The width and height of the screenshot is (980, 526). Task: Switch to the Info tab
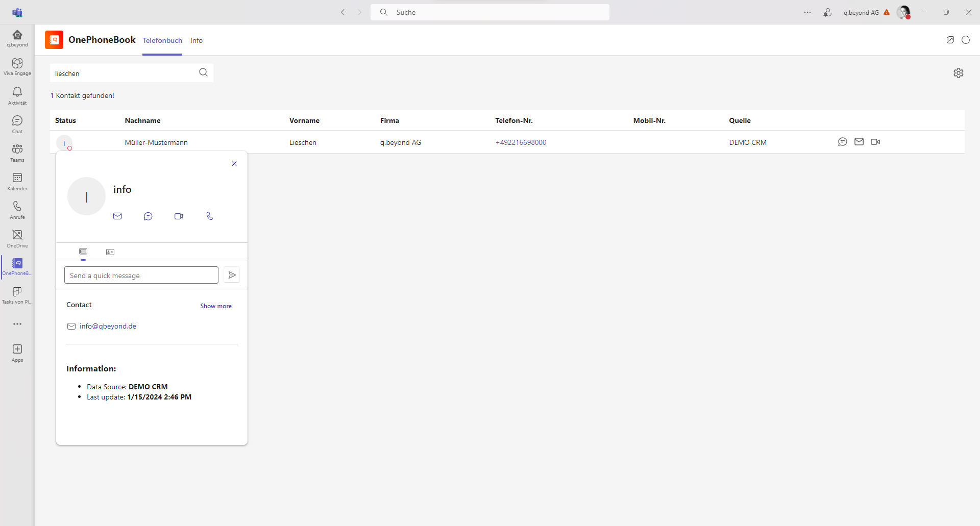pos(197,40)
